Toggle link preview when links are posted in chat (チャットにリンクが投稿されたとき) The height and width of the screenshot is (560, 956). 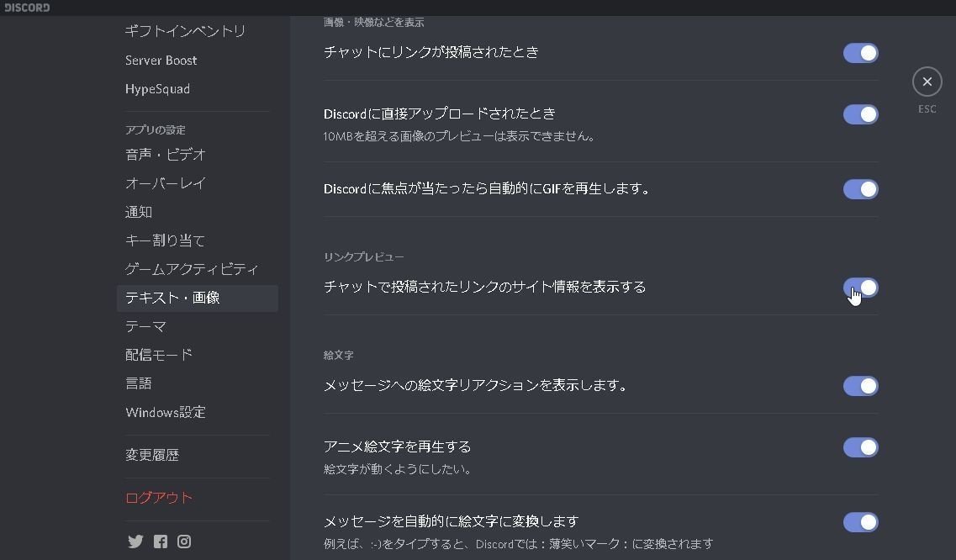click(860, 53)
